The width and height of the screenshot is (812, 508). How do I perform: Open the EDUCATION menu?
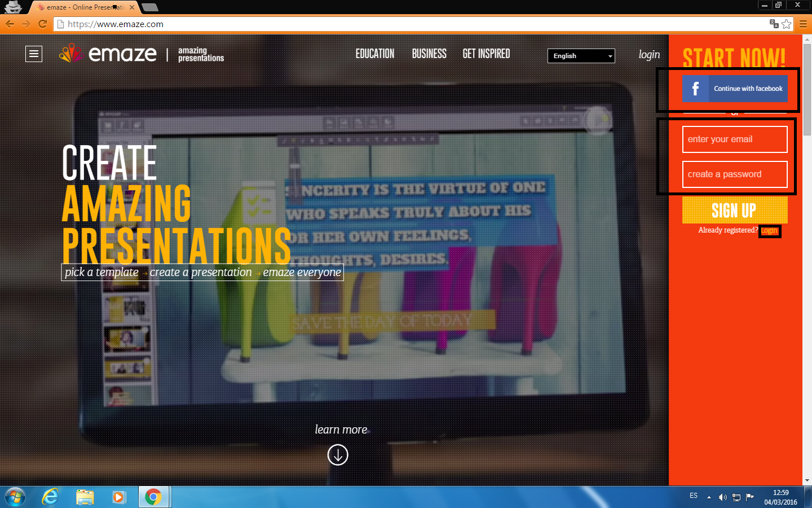[375, 54]
